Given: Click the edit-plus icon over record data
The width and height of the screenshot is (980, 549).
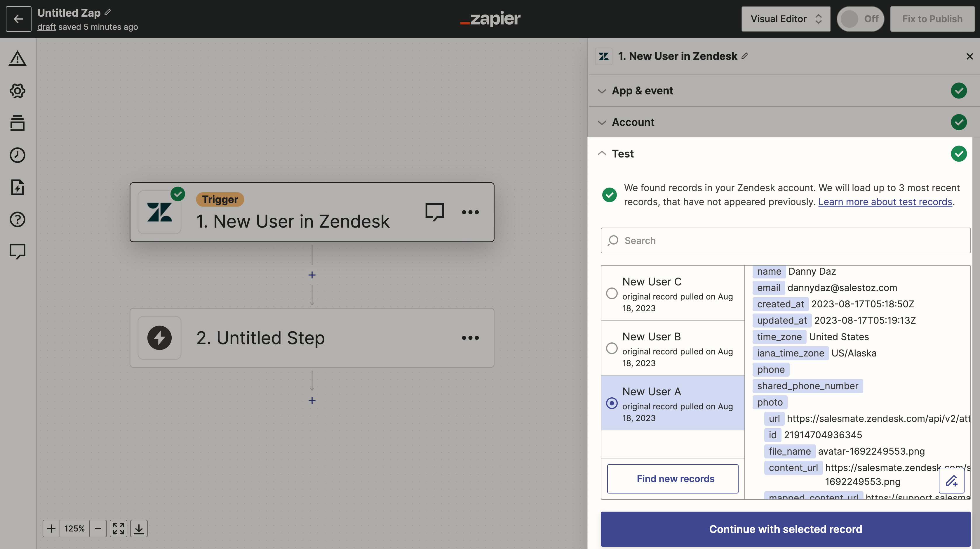Looking at the screenshot, I should (x=951, y=481).
